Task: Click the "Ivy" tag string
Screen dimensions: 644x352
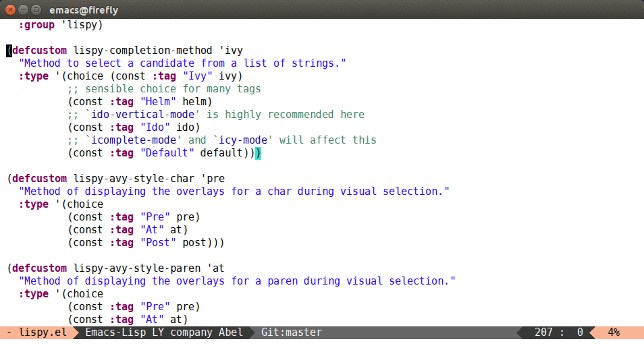Action: pos(198,76)
